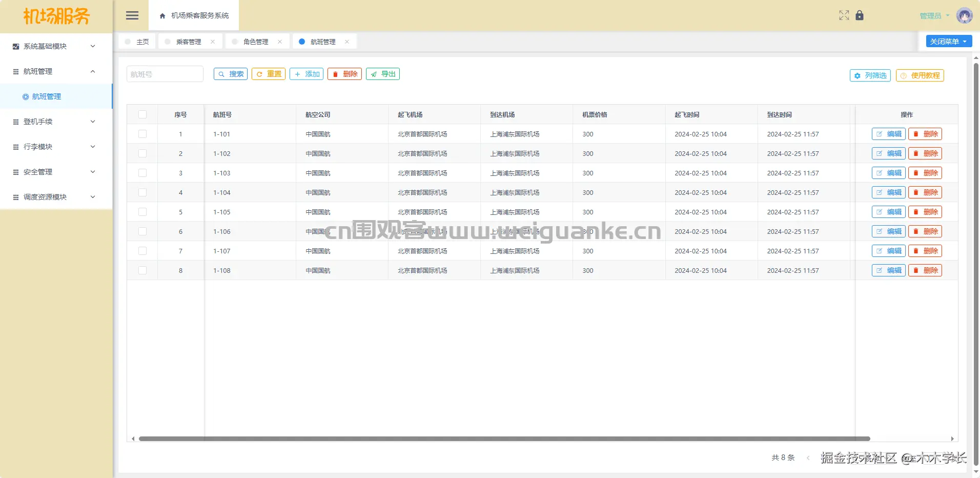
Task: Check the box for flight 1-104
Action: click(142, 192)
